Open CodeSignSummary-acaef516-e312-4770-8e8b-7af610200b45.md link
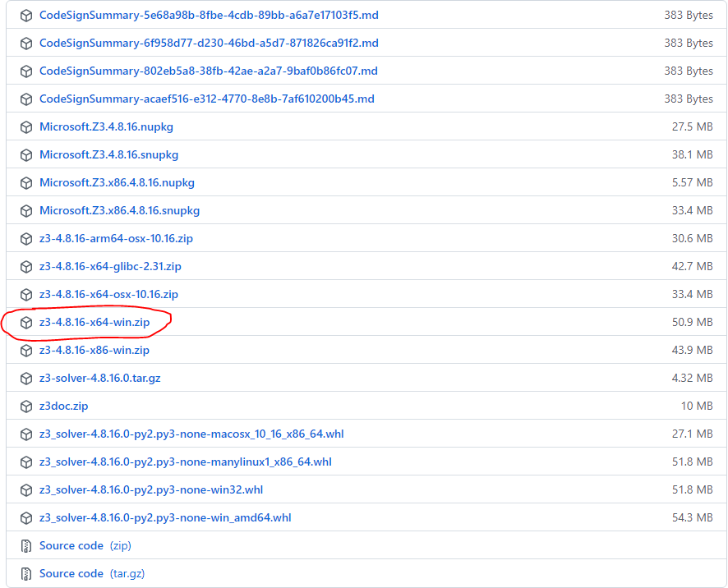 click(207, 99)
